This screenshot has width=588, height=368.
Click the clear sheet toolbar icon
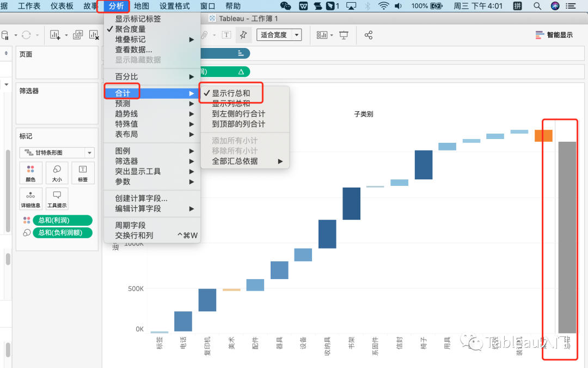[x=94, y=35]
